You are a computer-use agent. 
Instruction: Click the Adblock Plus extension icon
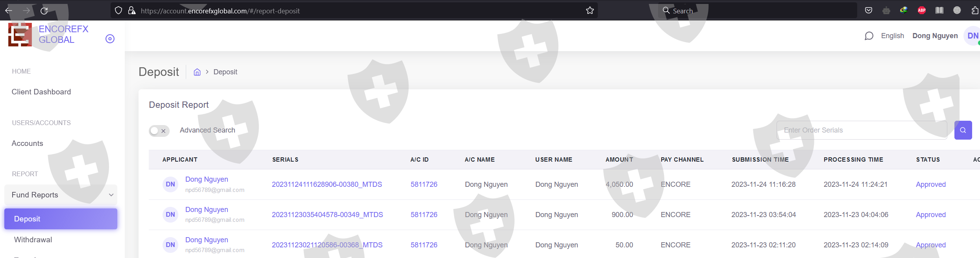[921, 11]
